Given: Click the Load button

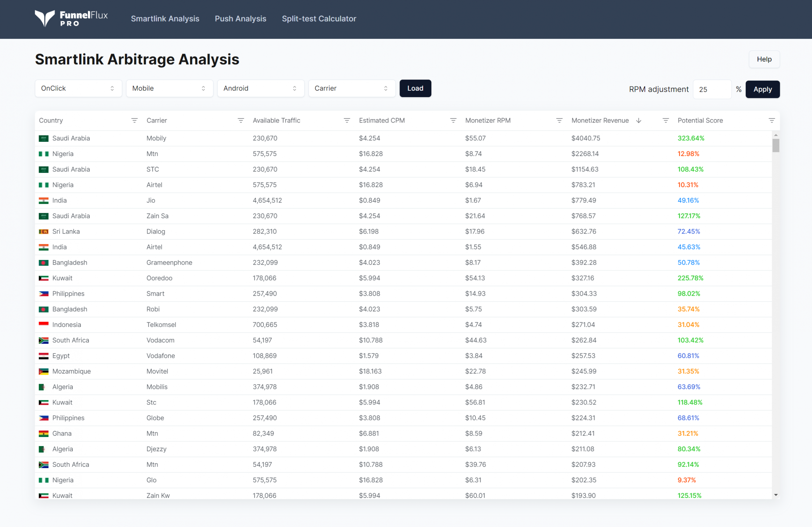Looking at the screenshot, I should coord(415,88).
